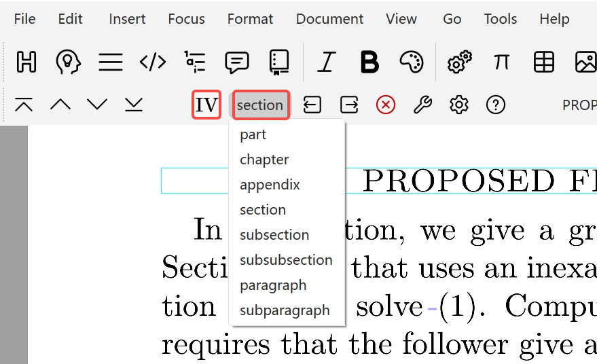Image resolution: width=597 pixels, height=364 pixels.
Task: Insert an image with the picture icon
Action: [x=586, y=62]
